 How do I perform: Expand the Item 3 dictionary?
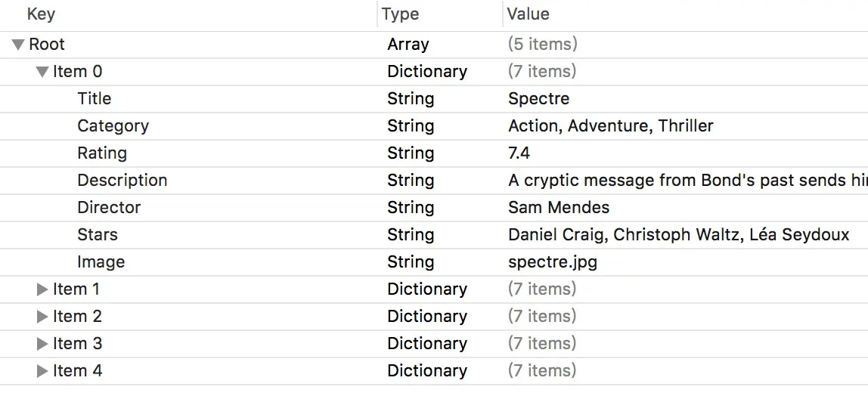42,344
